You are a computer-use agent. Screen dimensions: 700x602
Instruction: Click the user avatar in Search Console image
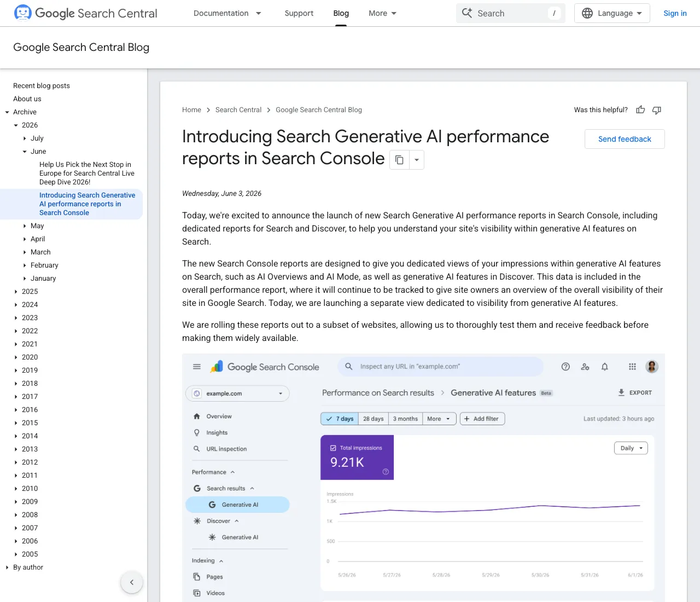(652, 367)
